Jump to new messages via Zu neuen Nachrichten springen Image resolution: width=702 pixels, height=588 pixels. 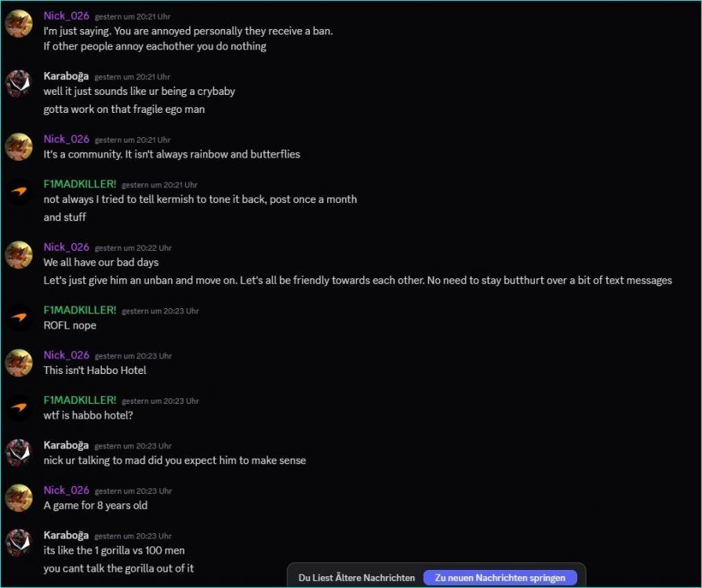[500, 578]
